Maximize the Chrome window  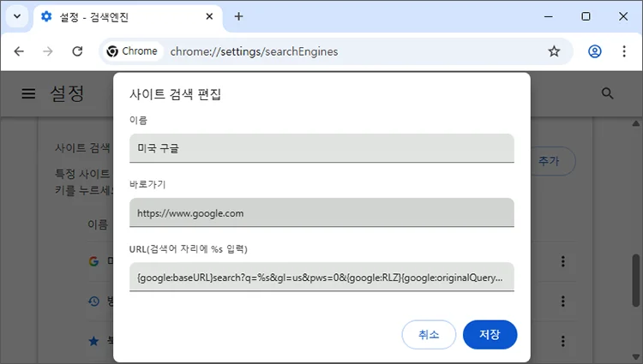tap(586, 16)
